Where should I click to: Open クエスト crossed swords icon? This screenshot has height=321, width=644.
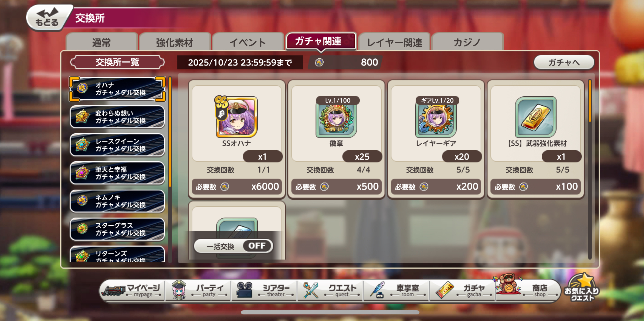(x=311, y=290)
